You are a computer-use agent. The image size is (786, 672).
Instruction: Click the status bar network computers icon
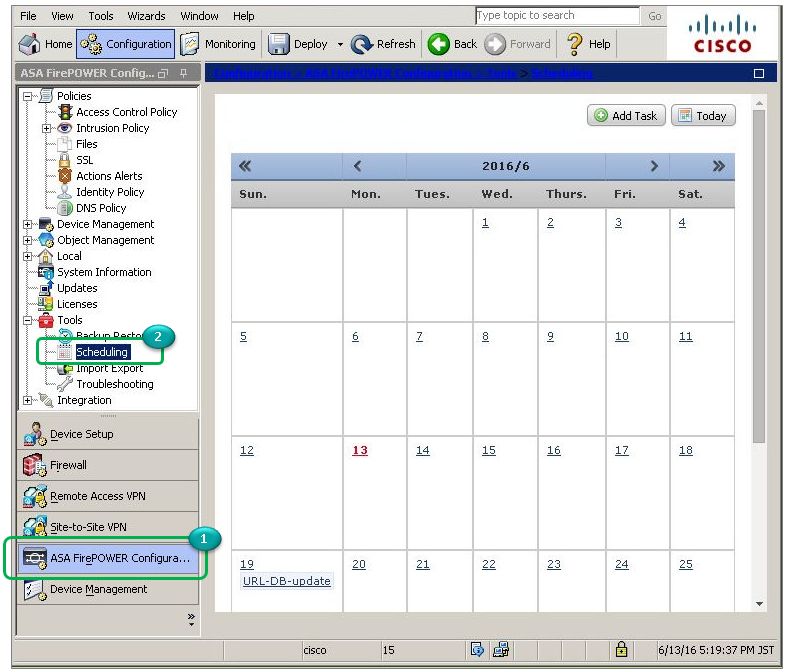point(500,650)
